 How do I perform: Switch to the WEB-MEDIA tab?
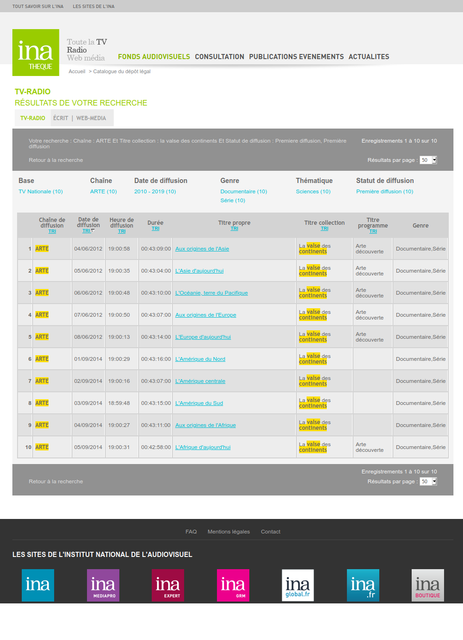[91, 118]
